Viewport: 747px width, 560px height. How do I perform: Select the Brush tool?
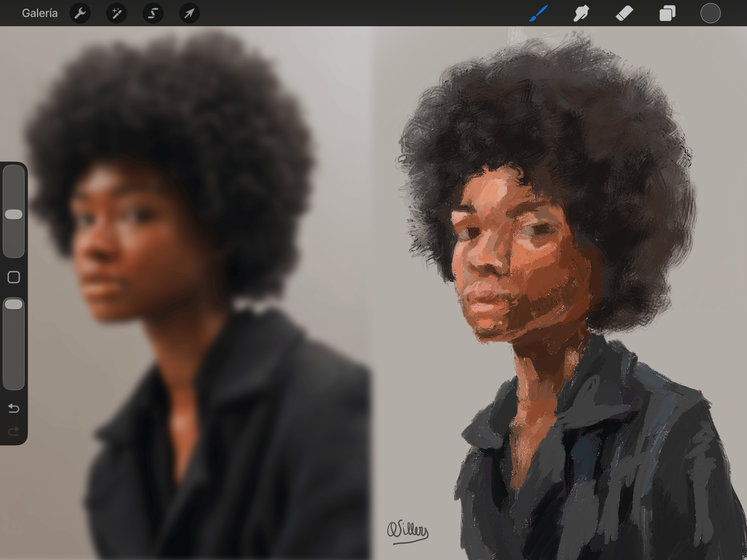tap(538, 13)
